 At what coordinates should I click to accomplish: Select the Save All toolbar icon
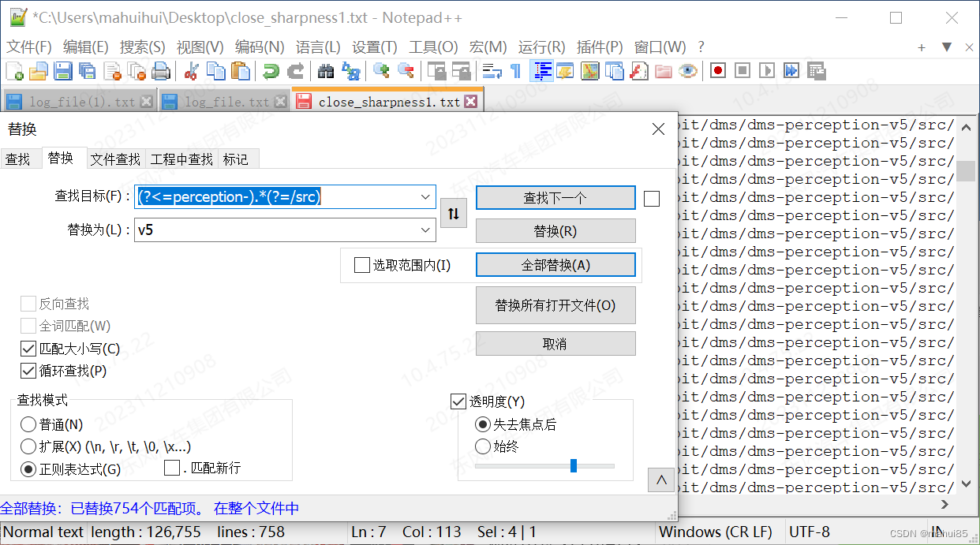click(88, 71)
